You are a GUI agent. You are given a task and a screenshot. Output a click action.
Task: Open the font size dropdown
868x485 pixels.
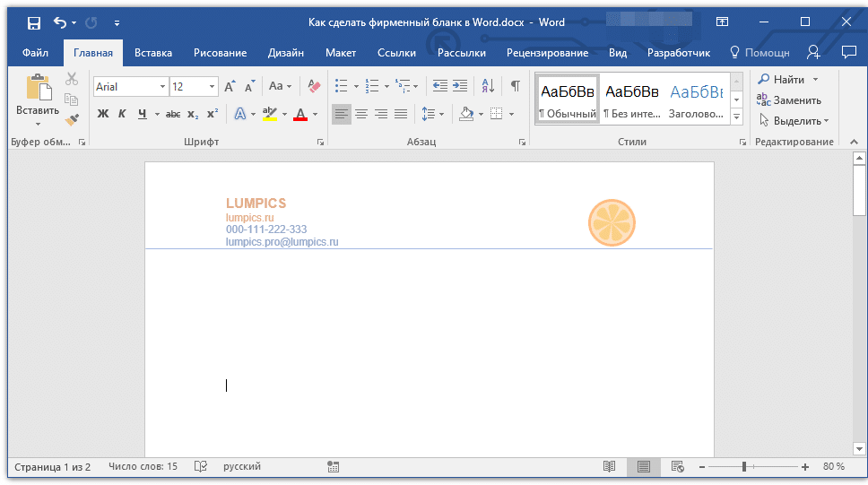213,87
